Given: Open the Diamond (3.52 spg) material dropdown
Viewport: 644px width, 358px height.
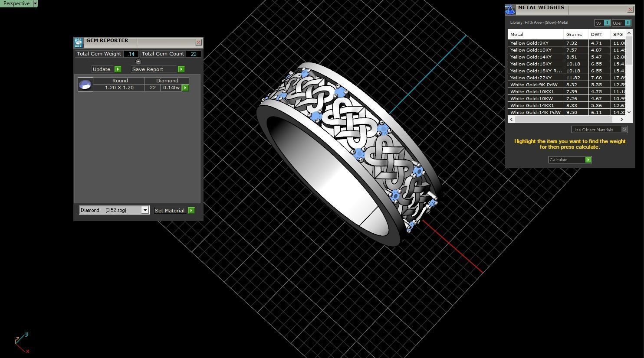Looking at the screenshot, I should (114, 210).
